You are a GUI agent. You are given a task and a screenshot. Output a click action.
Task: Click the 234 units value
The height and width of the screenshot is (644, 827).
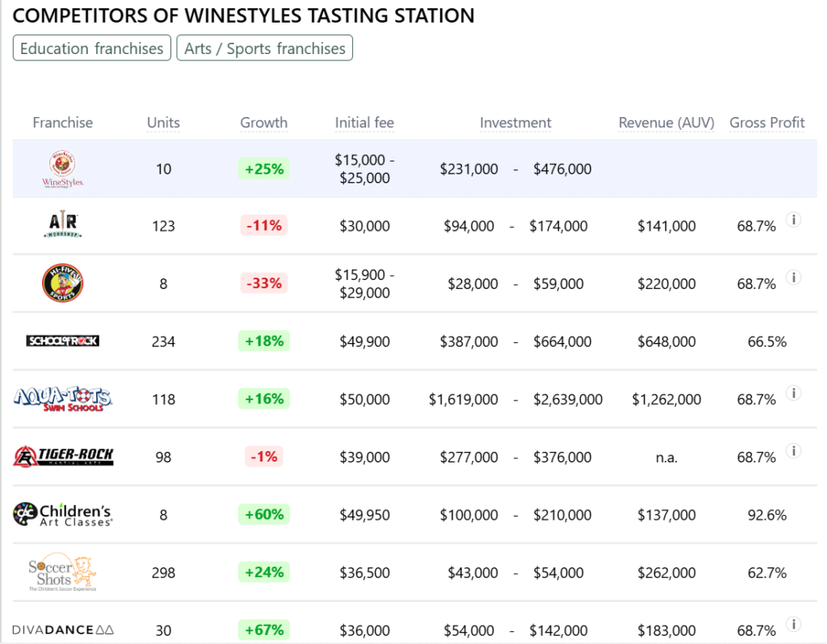click(163, 341)
